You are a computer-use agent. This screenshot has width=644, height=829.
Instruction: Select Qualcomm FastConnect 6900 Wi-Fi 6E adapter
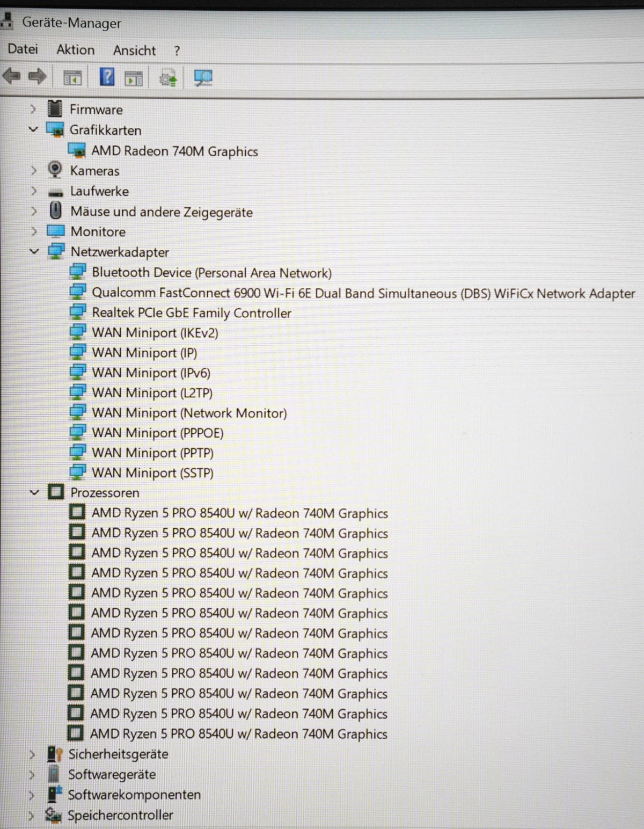click(363, 293)
